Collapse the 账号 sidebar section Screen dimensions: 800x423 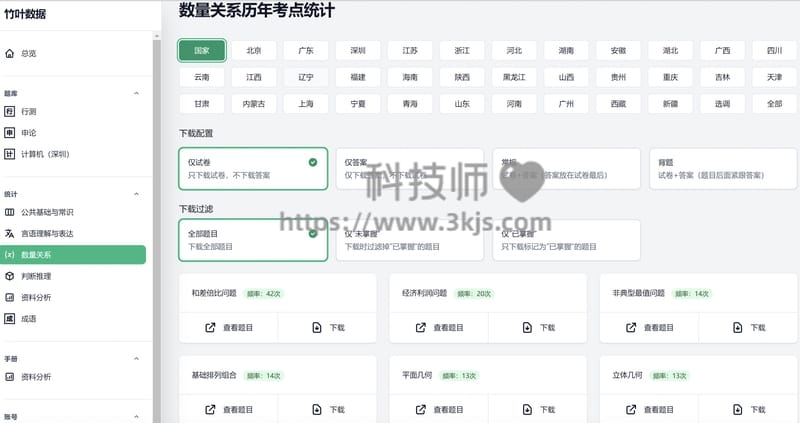click(x=136, y=417)
